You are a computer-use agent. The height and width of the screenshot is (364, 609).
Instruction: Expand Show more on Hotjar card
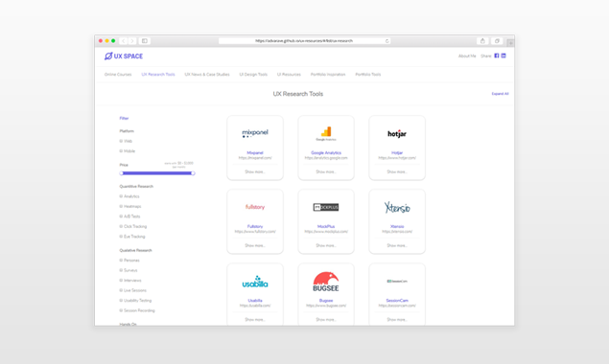click(x=397, y=171)
